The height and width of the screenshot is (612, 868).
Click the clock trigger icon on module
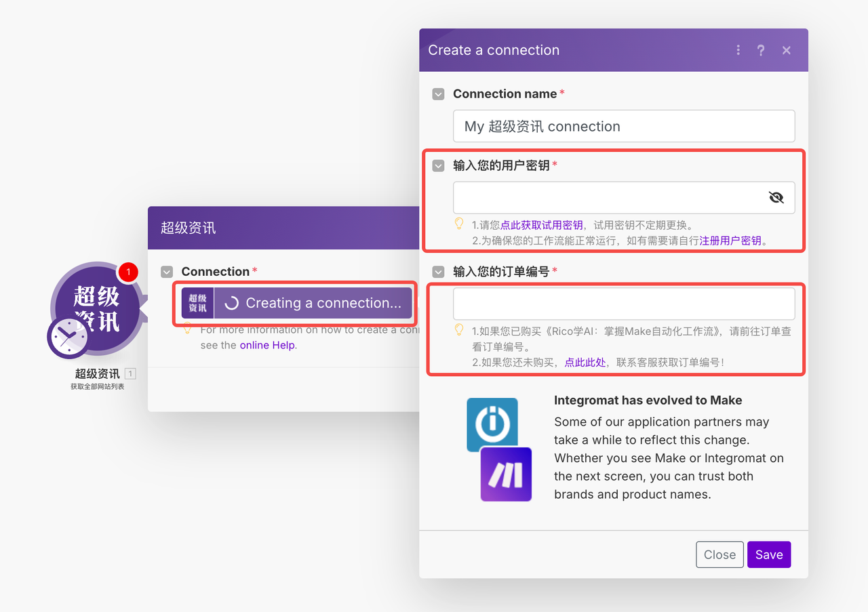68,337
